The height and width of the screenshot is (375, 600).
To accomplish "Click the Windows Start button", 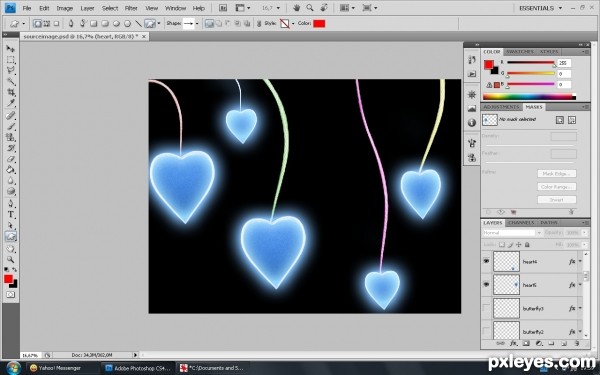I will (13, 368).
